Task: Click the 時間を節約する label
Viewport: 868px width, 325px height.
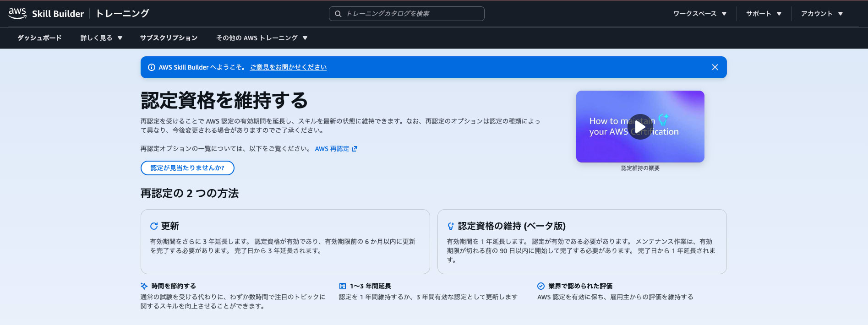Action: point(174,286)
